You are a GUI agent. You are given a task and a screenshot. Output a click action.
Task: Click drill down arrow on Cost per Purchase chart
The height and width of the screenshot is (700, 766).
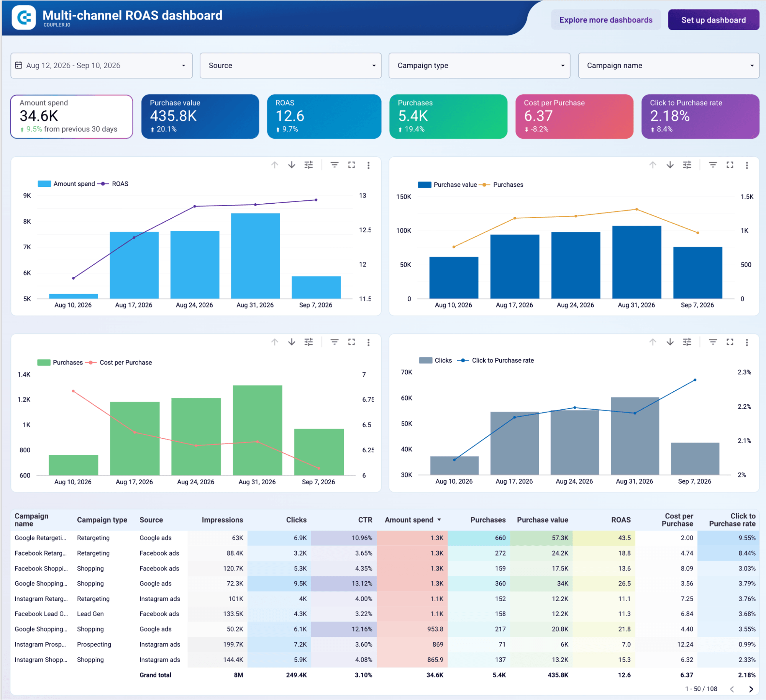click(x=292, y=342)
